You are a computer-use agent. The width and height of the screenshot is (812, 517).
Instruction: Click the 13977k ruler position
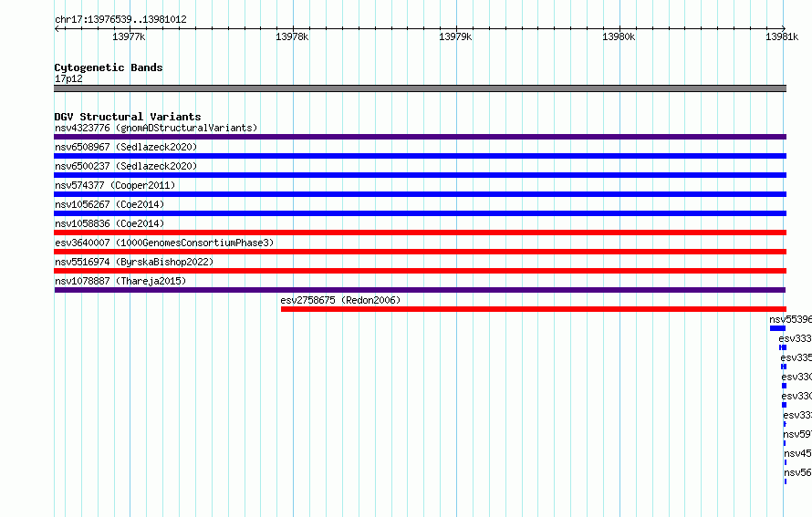(x=129, y=36)
